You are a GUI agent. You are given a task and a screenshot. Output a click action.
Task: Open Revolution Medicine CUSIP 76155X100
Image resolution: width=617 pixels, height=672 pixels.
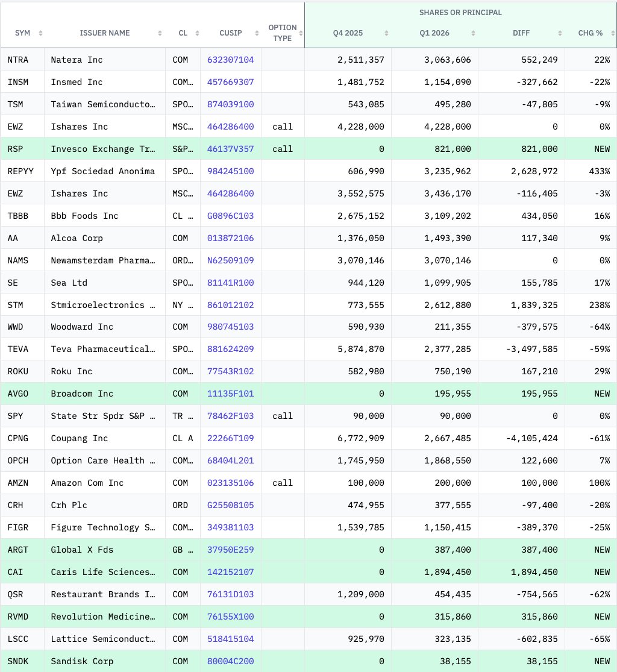coord(231,617)
